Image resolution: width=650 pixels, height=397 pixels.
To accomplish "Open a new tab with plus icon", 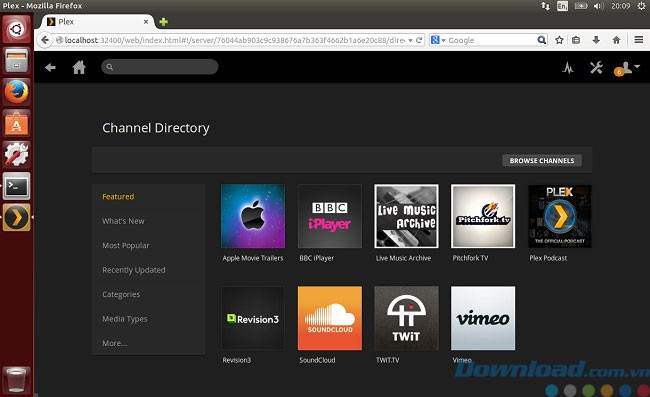I will tap(164, 22).
